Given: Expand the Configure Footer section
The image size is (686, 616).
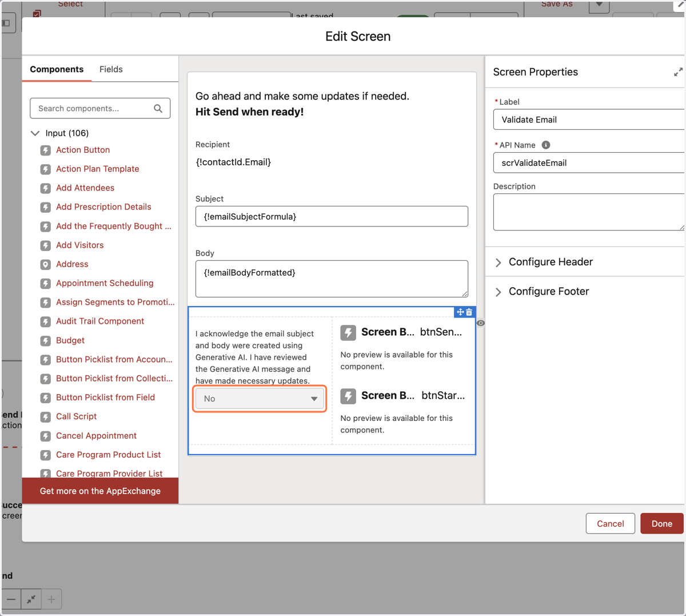Looking at the screenshot, I should (x=498, y=292).
